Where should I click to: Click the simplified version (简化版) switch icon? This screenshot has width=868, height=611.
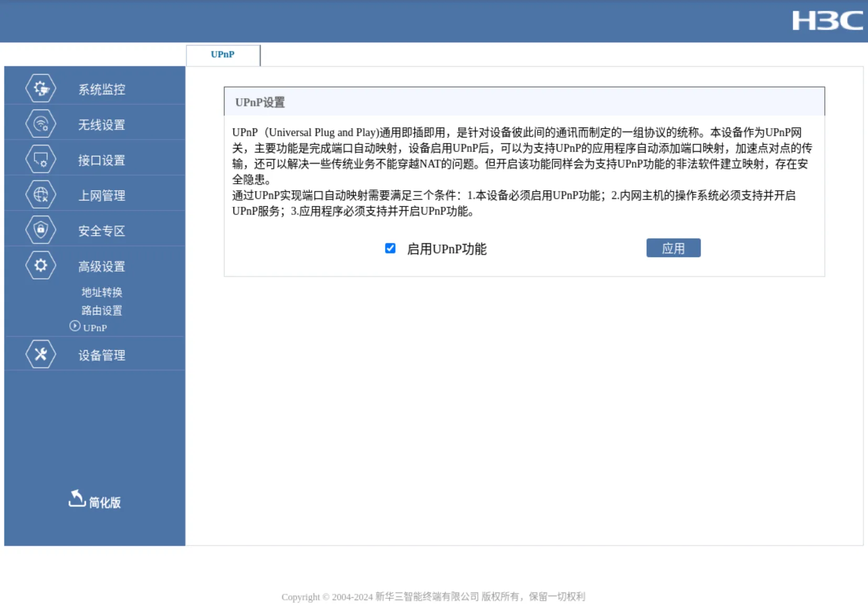[77, 499]
